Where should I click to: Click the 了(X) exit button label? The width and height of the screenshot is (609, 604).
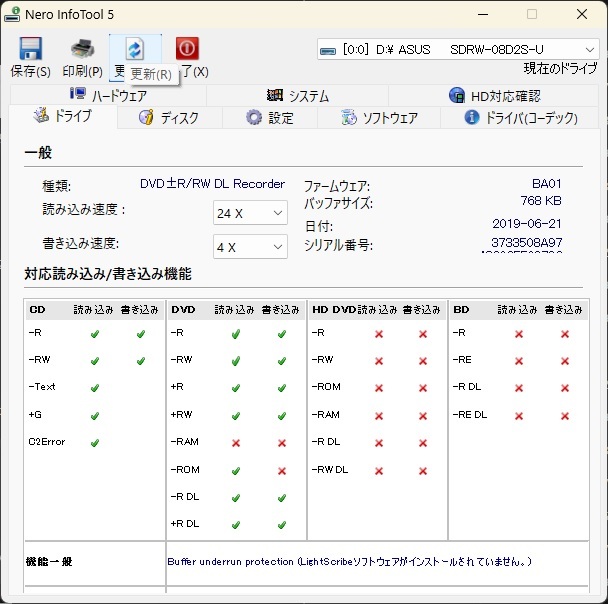click(195, 71)
